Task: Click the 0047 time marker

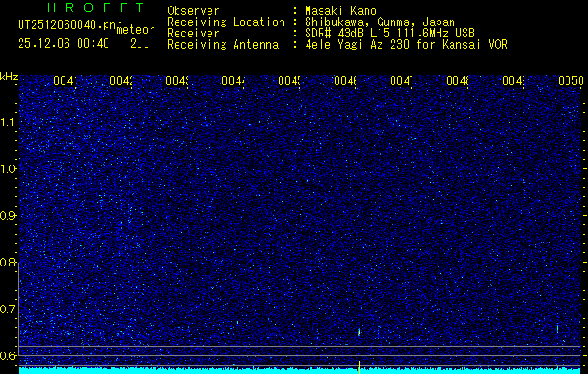Action: pos(402,80)
